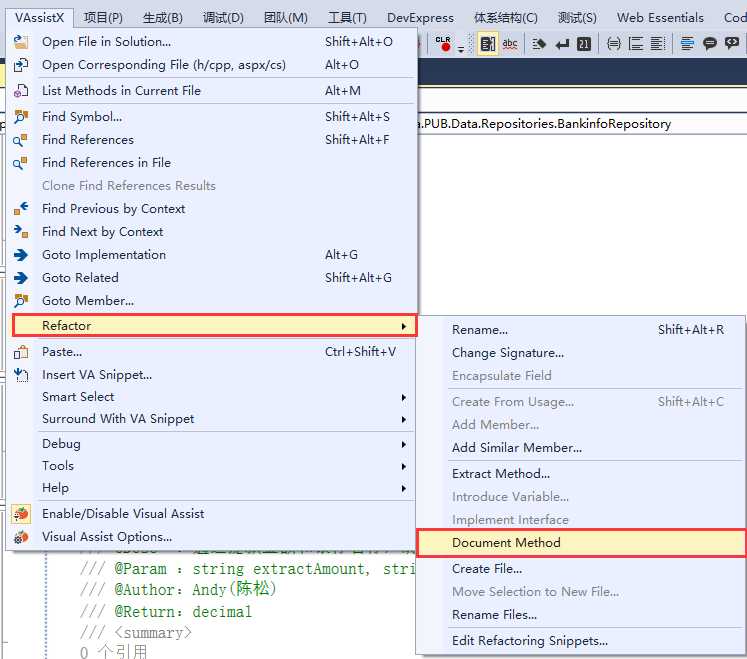The width and height of the screenshot is (747, 659).
Task: Expand the Debug submenu arrow
Action: [x=404, y=444]
